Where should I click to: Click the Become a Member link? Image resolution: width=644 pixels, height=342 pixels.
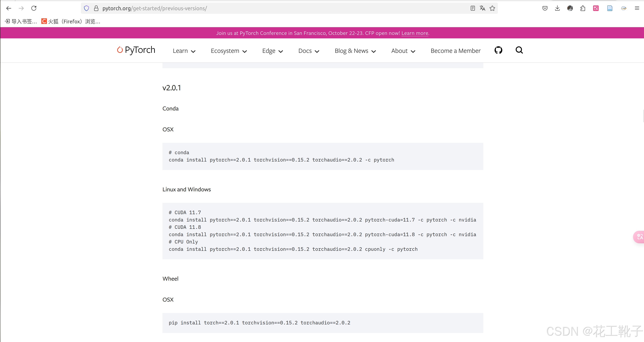455,51
